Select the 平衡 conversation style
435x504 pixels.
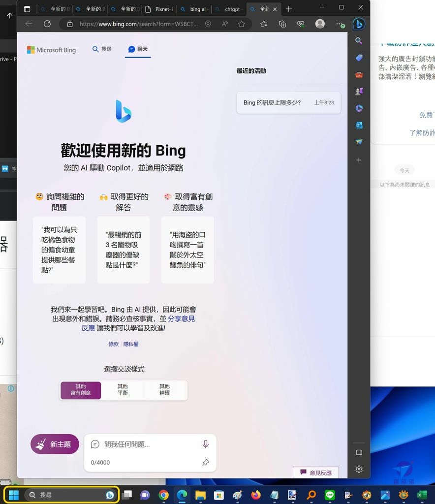pos(123,390)
